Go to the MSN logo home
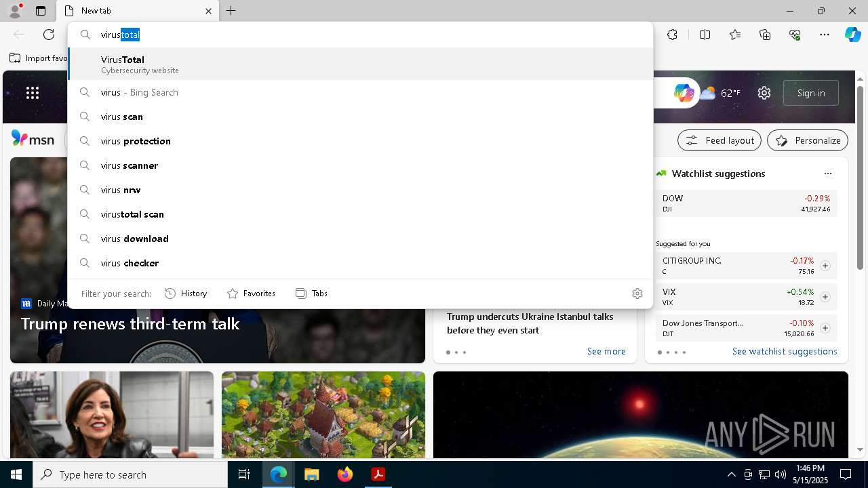The image size is (868, 488). (33, 139)
